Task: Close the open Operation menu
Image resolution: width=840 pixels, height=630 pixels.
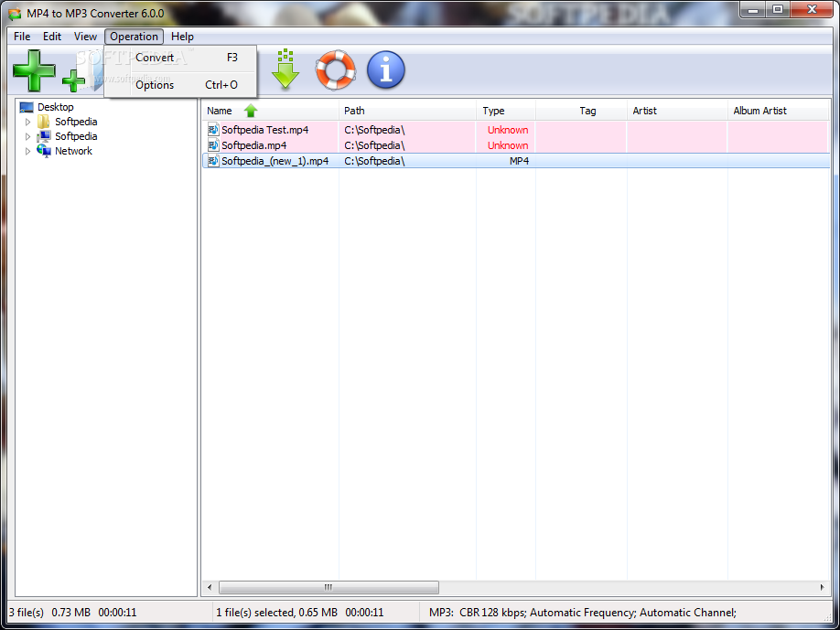Action: tap(134, 37)
